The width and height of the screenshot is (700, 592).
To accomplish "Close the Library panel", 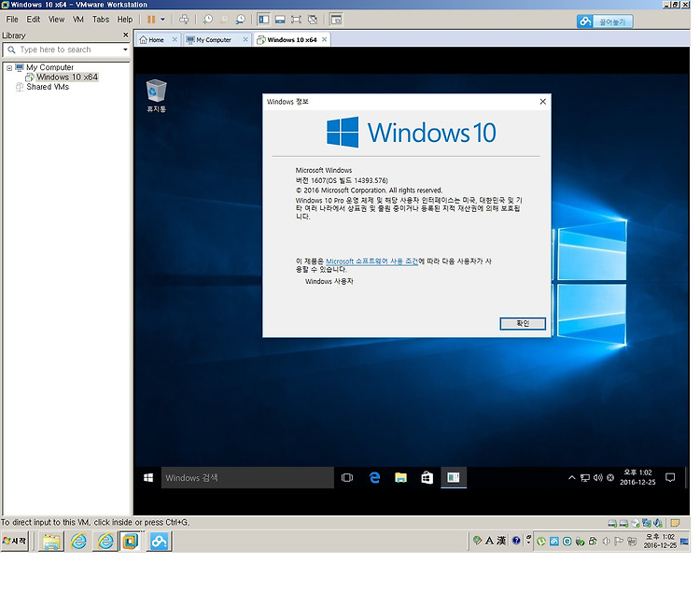I will click(125, 35).
